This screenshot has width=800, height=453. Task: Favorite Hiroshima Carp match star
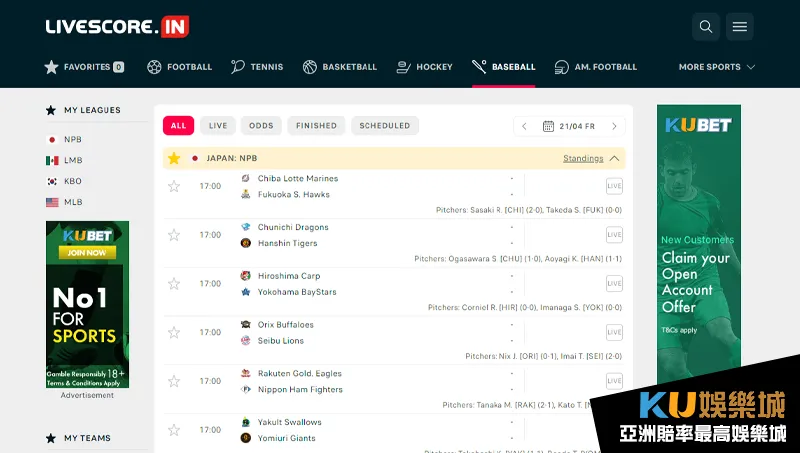[174, 284]
